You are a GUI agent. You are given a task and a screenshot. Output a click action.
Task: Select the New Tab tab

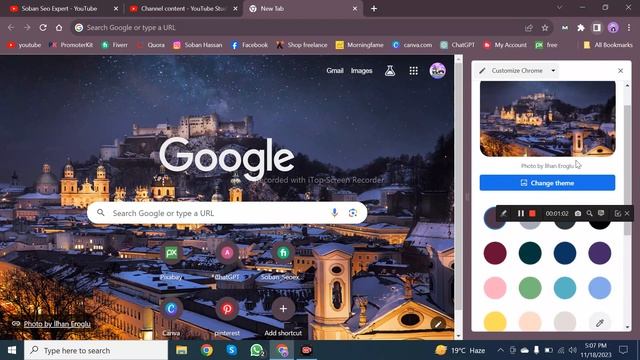(303, 9)
